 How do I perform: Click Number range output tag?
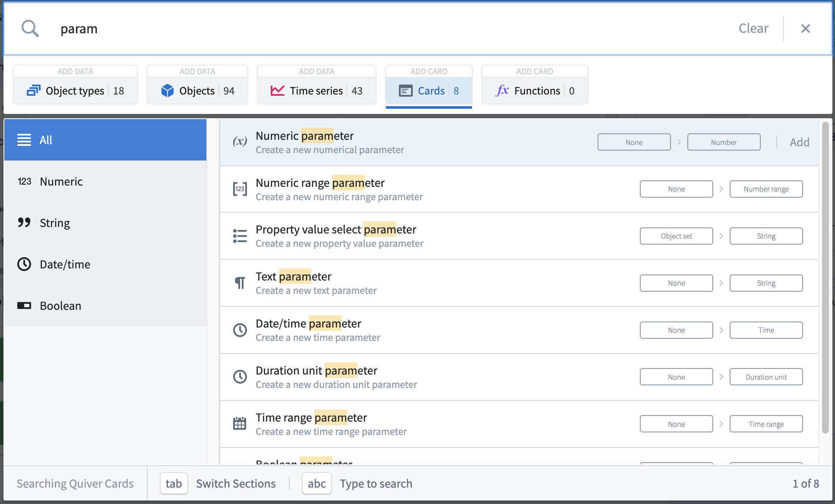pos(766,189)
